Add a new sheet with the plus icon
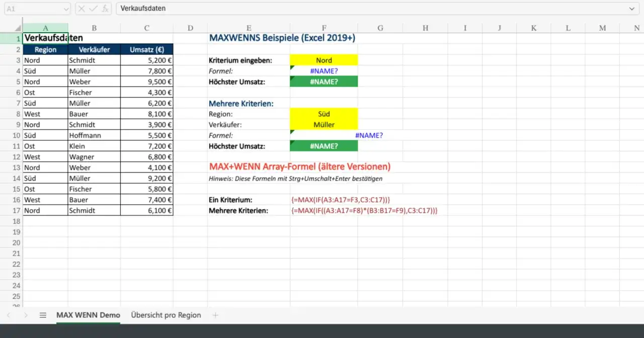Image resolution: width=644 pixels, height=338 pixels. [216, 315]
